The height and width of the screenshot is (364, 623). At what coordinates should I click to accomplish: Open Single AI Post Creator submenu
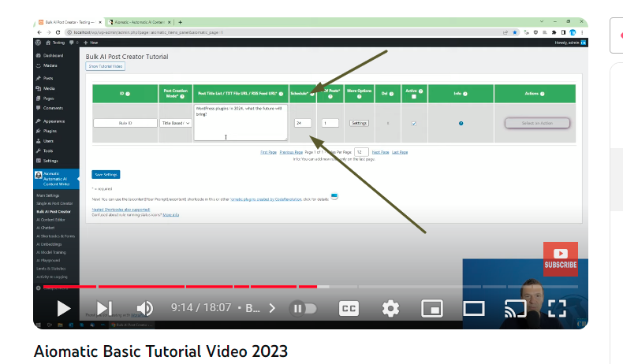(x=54, y=203)
